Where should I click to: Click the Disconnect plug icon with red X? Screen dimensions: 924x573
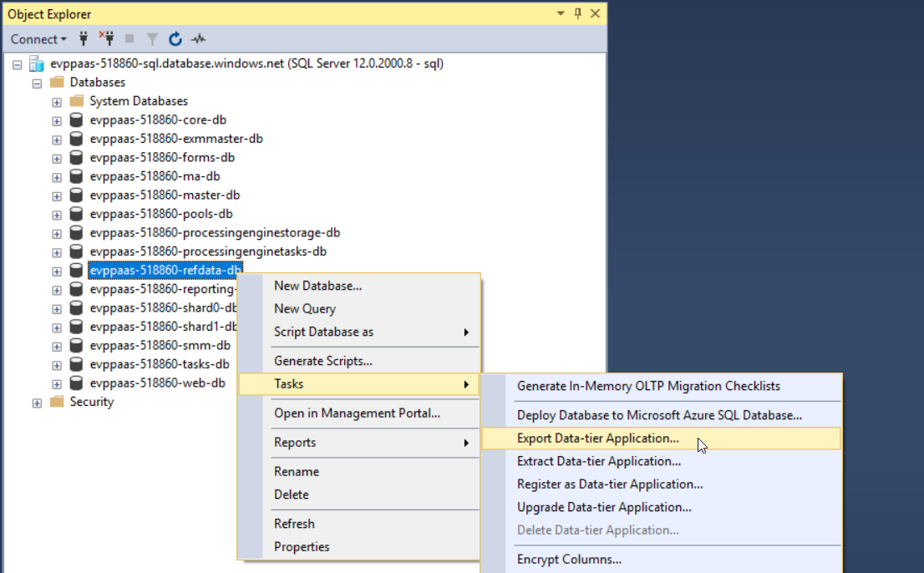coord(107,39)
